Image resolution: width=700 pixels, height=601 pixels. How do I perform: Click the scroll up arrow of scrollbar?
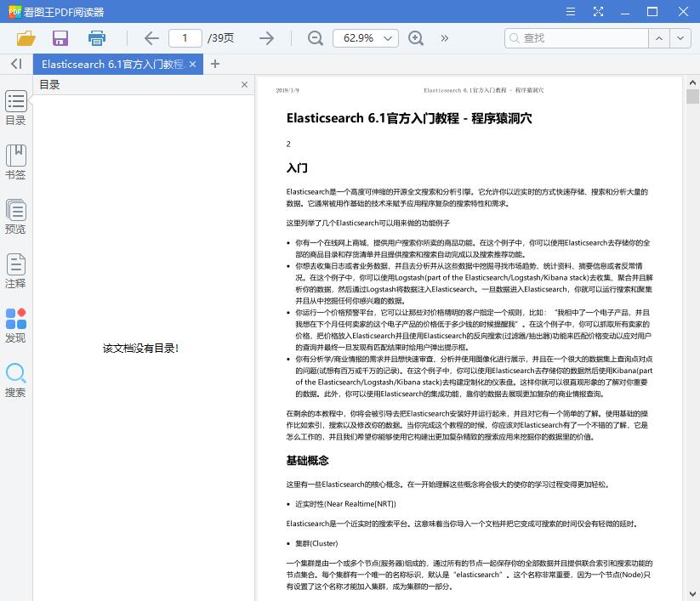coord(692,82)
